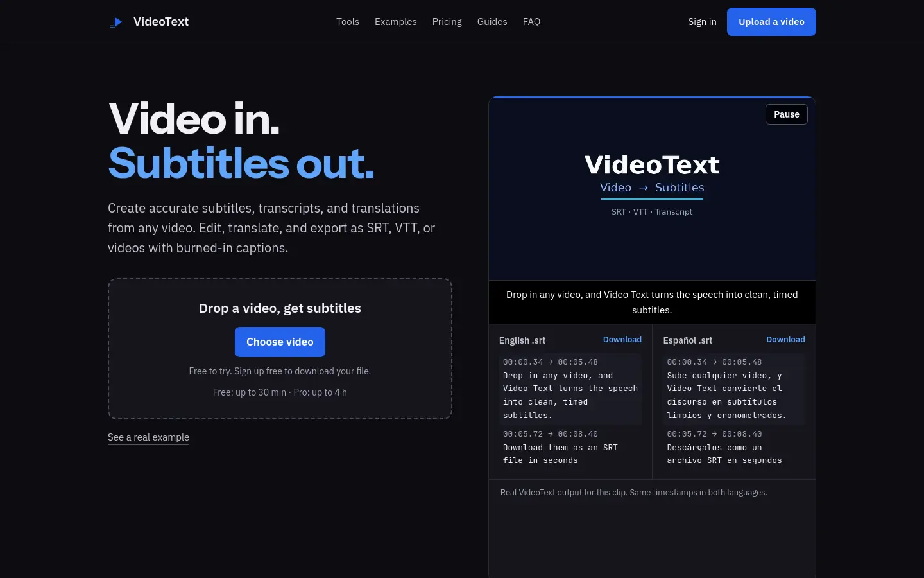
Task: Open the Tools menu item
Action: 348,22
